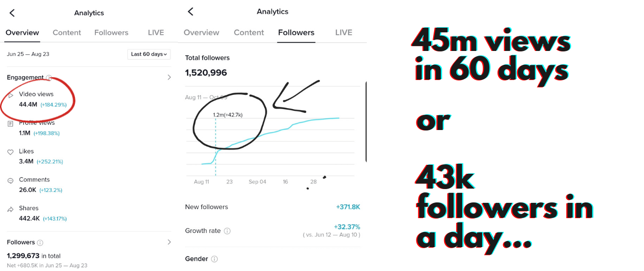This screenshot has width=644, height=271.
Task: Open info icon next to Growth rate
Action: (x=228, y=231)
